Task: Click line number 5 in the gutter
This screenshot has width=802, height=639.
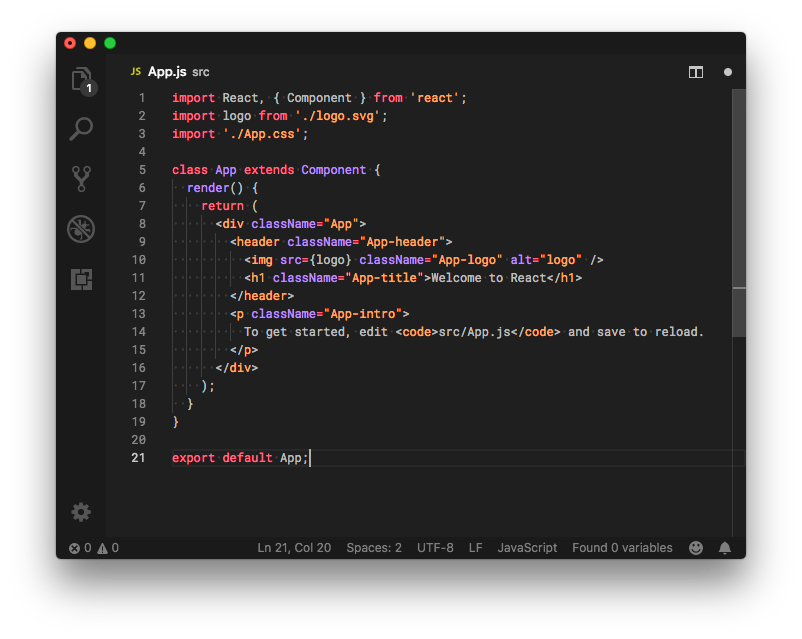Action: [x=142, y=170]
